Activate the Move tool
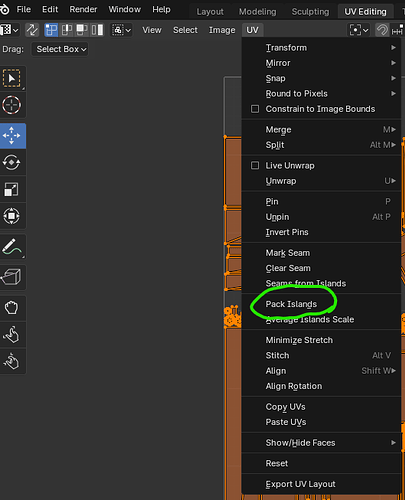This screenshot has width=405, height=500. (x=12, y=136)
